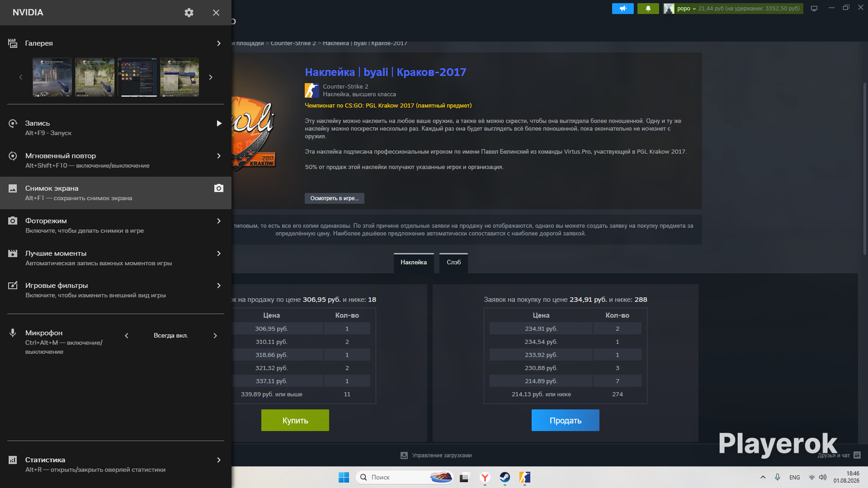This screenshot has height=488, width=868.
Task: Go to previous gallery thumbnails
Action: (x=21, y=77)
